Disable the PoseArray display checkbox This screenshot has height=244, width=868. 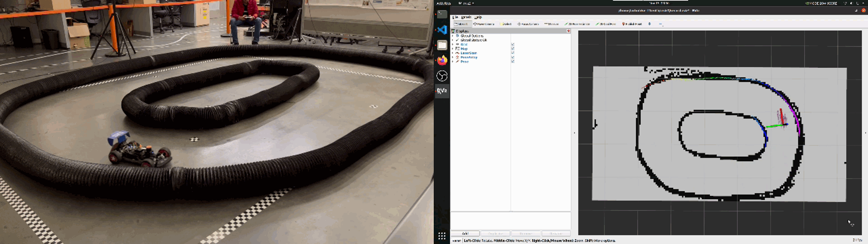(513, 57)
